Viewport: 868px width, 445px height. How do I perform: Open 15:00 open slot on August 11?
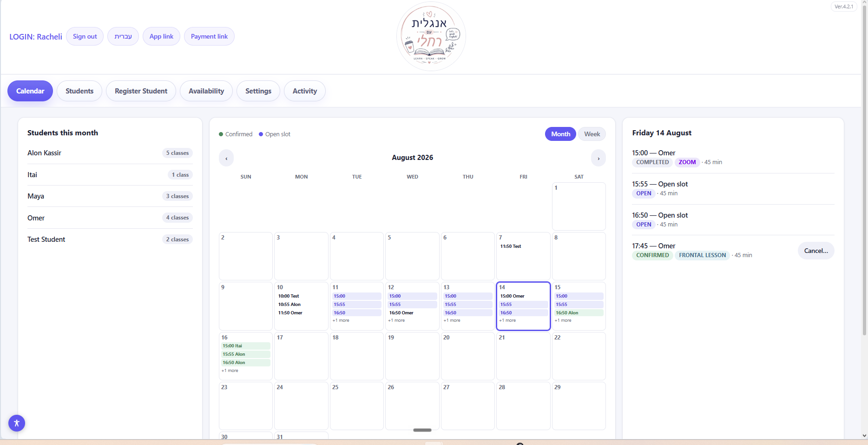[356, 296]
